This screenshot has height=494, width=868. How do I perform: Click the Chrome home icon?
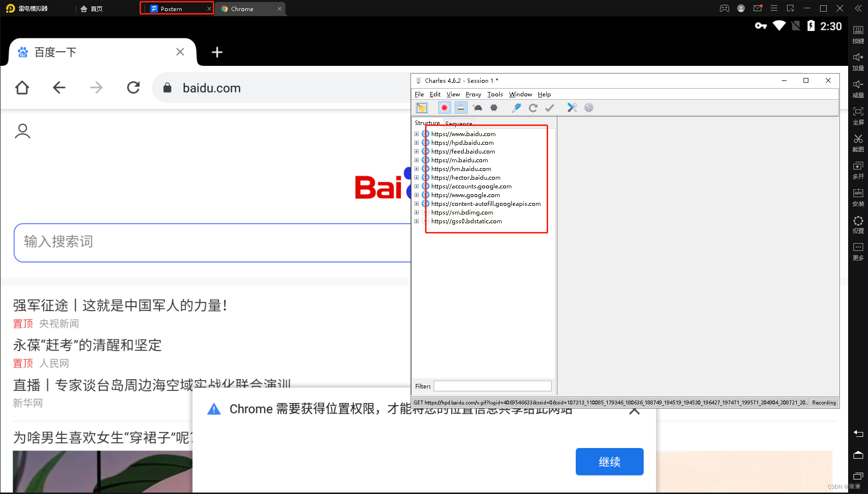(22, 88)
